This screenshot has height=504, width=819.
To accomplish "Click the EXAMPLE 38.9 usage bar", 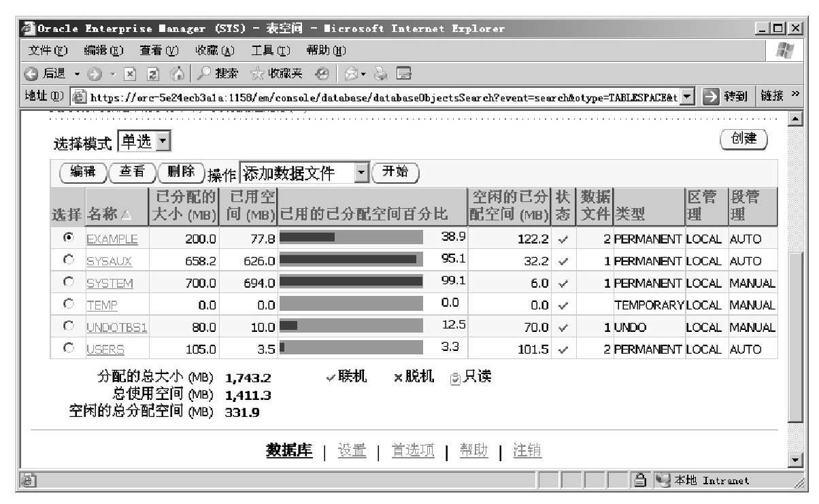I will click(351, 237).
